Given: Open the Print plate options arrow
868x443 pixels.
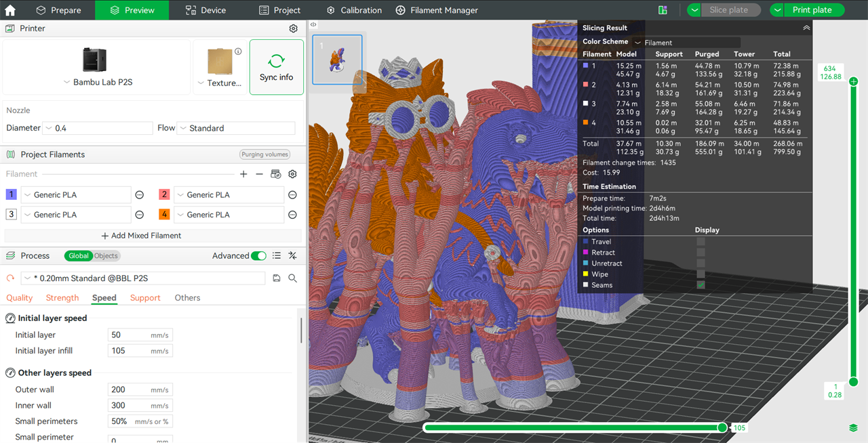Looking at the screenshot, I should tap(777, 10).
